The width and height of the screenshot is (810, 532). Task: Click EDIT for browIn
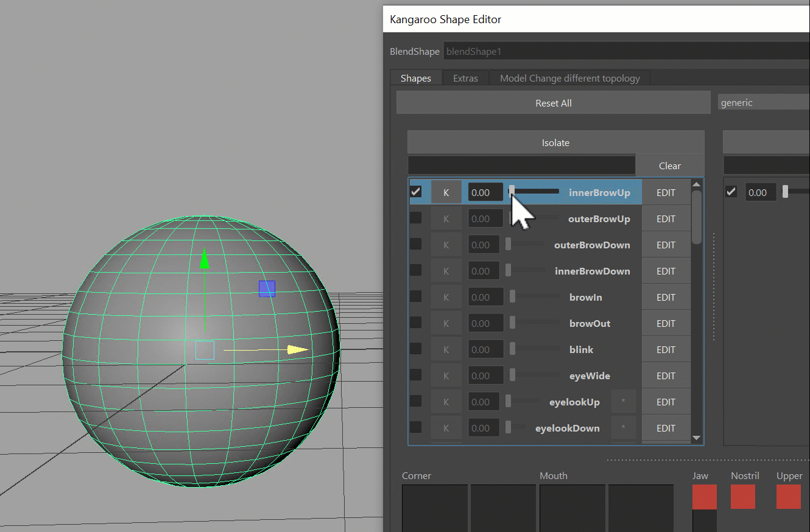click(666, 297)
